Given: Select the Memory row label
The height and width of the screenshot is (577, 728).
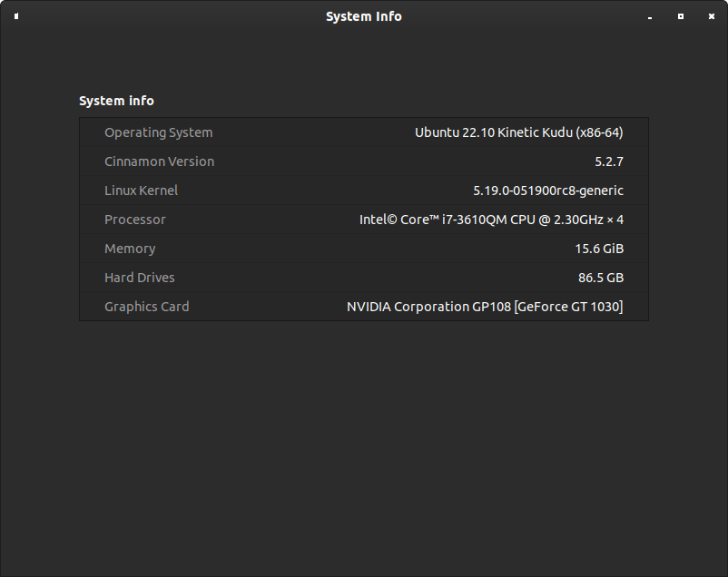Looking at the screenshot, I should click(130, 249).
